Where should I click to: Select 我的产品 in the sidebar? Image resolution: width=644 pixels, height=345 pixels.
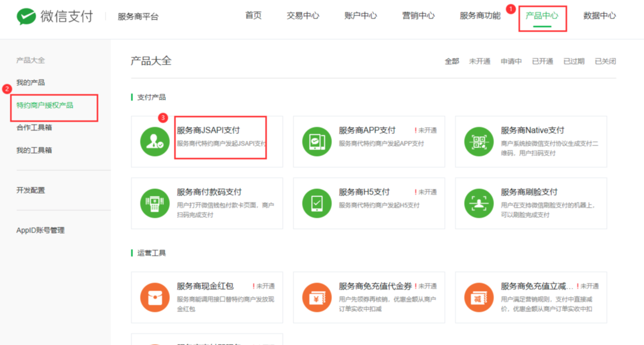(x=30, y=82)
